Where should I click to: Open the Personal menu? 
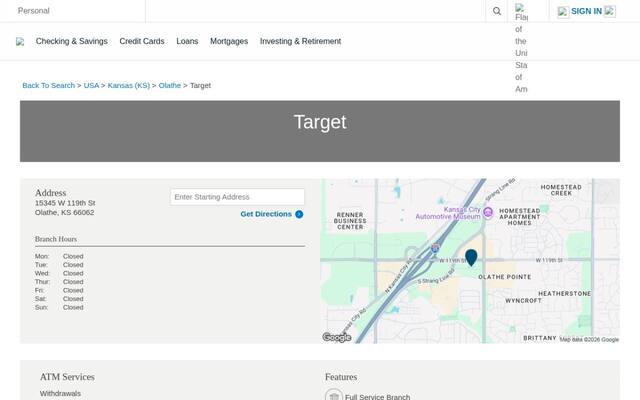pos(33,11)
